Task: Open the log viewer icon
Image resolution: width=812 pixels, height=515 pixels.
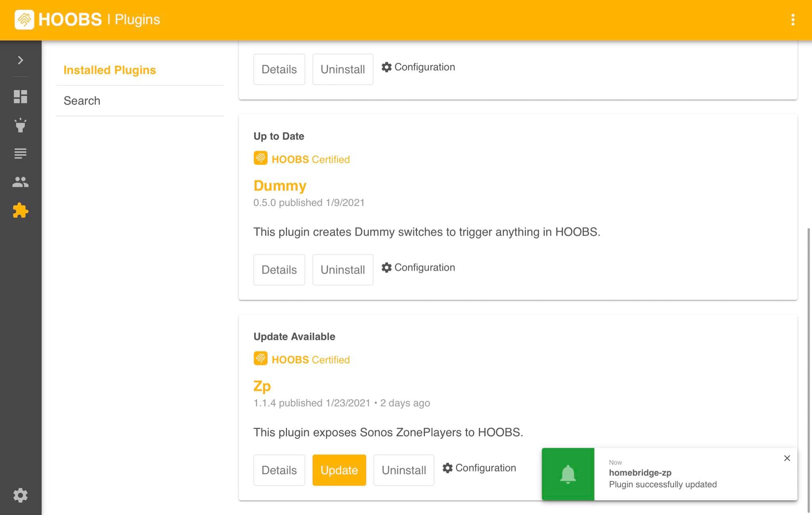Action: point(20,154)
